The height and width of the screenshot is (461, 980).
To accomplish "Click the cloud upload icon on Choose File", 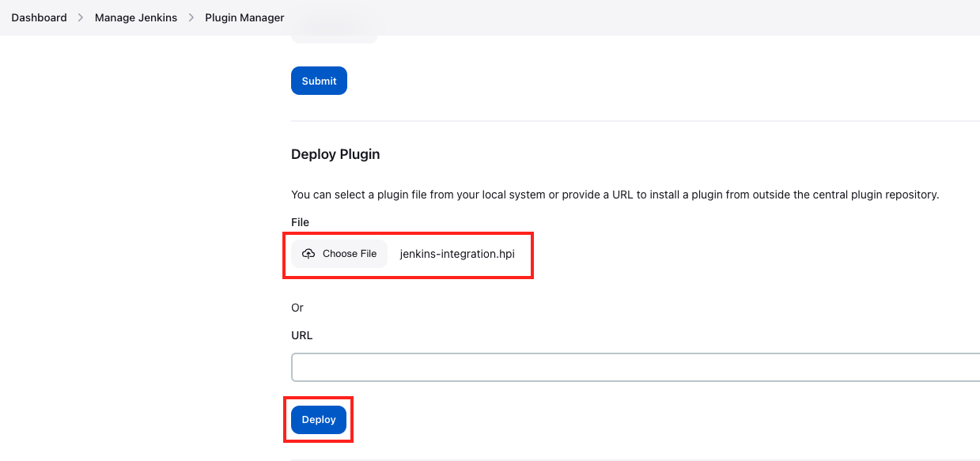I will pos(308,253).
